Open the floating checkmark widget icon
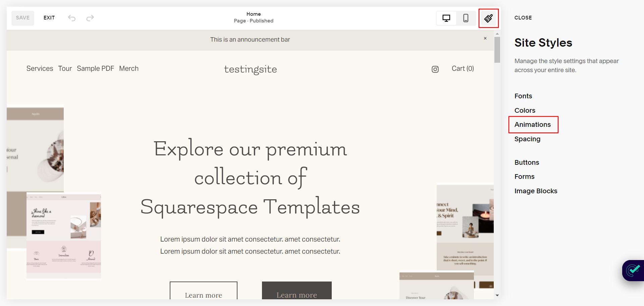644x306 pixels. (633, 270)
